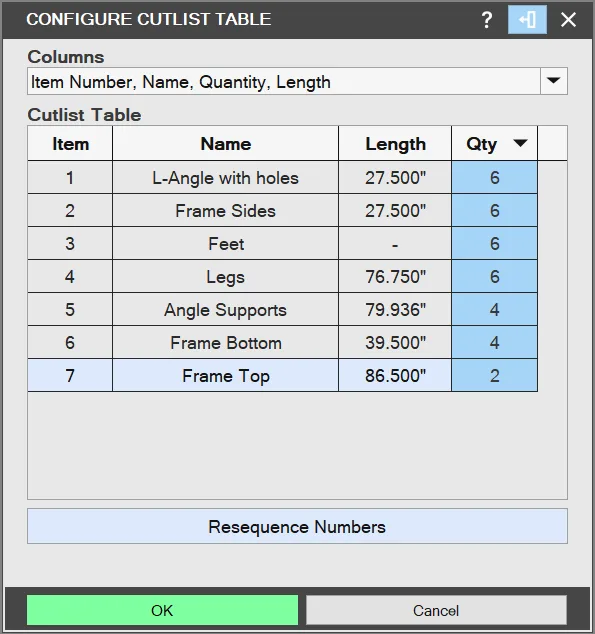Open the help question mark icon
This screenshot has height=634, width=595.
(487, 19)
